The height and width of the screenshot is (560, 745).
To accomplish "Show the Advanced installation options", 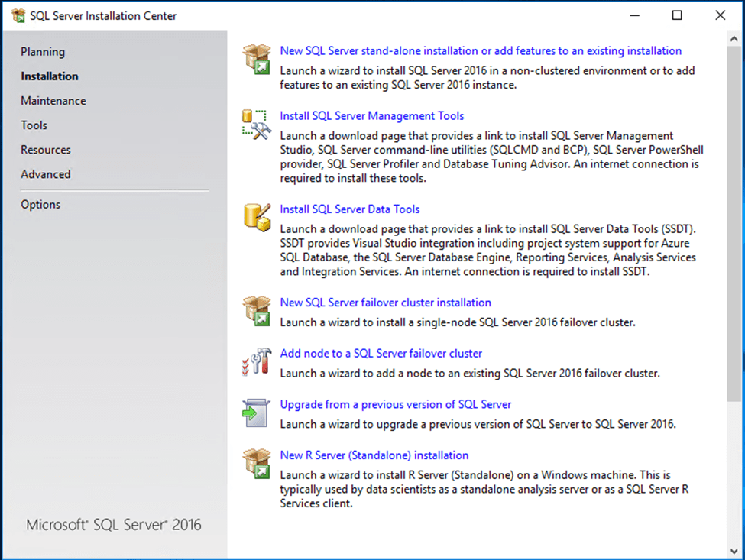I will (x=46, y=174).
